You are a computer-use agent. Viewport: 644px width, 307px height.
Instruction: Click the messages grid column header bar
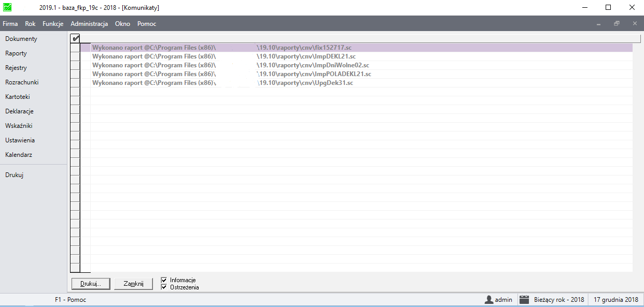[360, 38]
